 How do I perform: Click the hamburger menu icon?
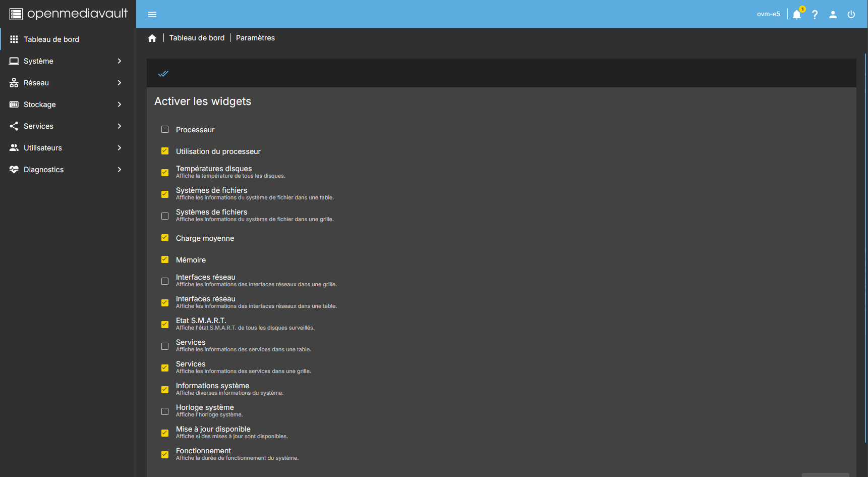152,14
